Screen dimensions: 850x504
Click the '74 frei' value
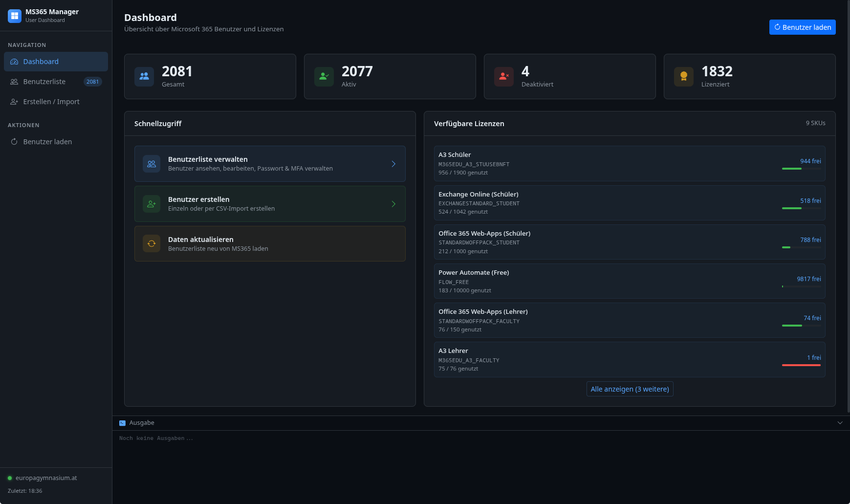pos(812,318)
